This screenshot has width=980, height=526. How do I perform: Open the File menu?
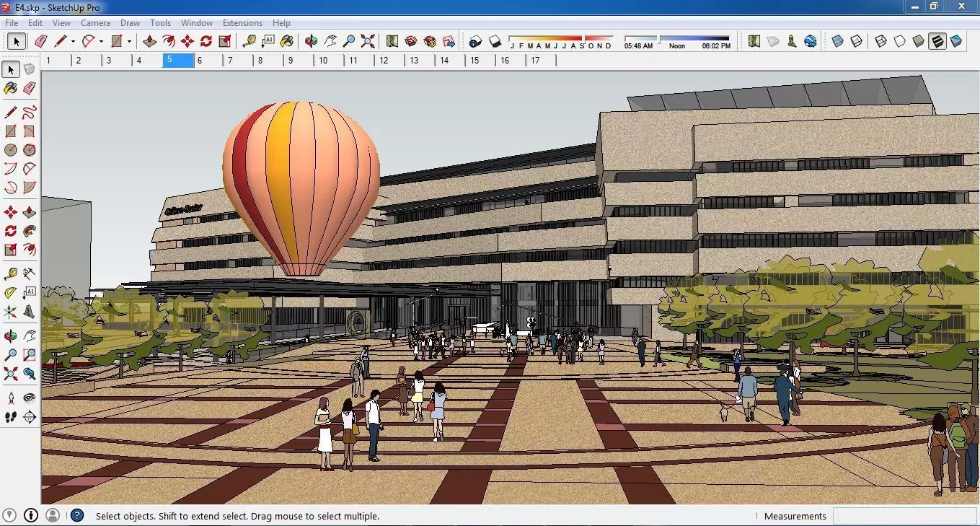(12, 23)
